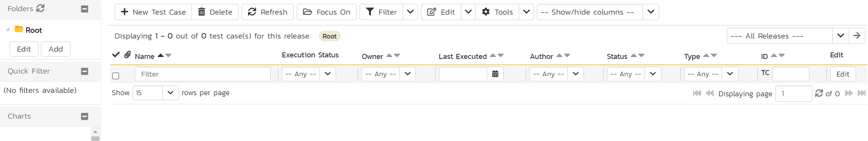The height and width of the screenshot is (141, 868).
Task: Collapse the Charts panel
Action: pos(85,116)
